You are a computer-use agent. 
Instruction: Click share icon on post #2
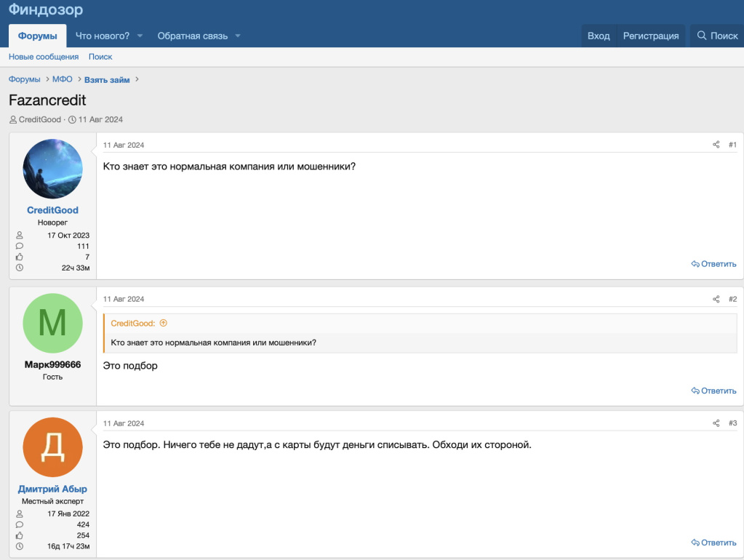click(716, 299)
